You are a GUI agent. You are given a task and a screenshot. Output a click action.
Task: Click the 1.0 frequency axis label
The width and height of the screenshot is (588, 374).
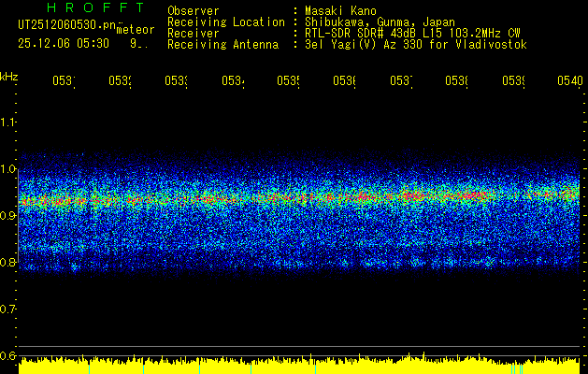coord(7,168)
